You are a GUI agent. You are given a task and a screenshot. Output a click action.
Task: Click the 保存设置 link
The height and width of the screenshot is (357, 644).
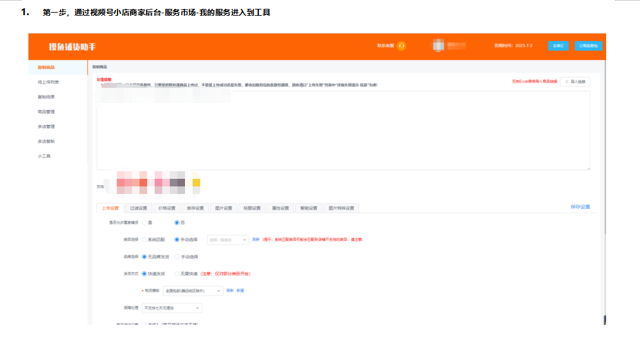click(580, 207)
